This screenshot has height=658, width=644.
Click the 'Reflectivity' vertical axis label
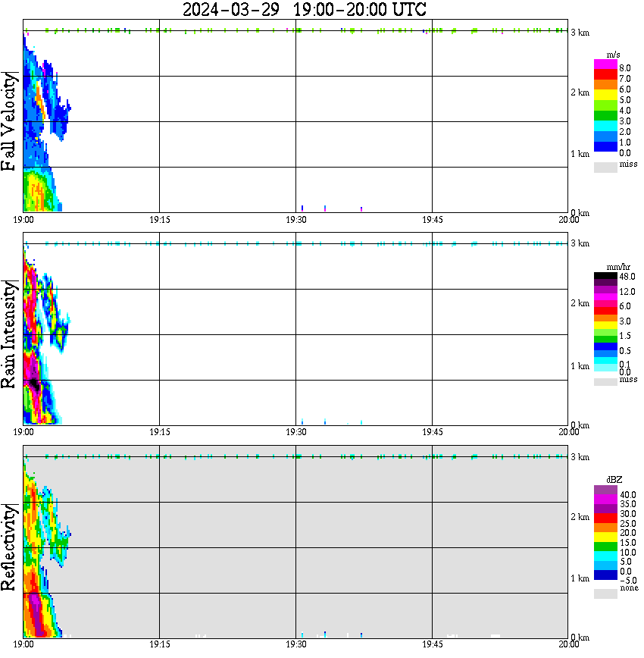[9, 547]
